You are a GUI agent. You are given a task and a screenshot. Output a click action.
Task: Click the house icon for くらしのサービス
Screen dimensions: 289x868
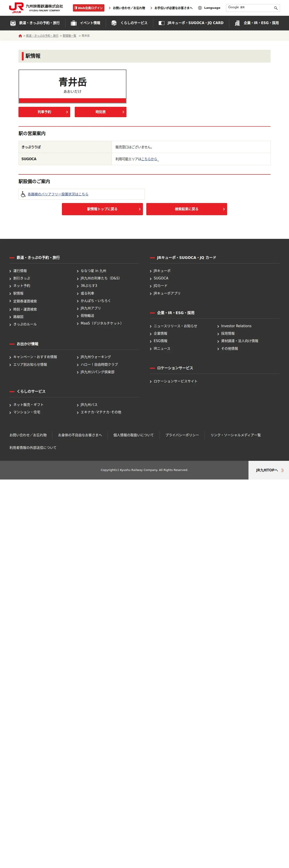click(114, 23)
